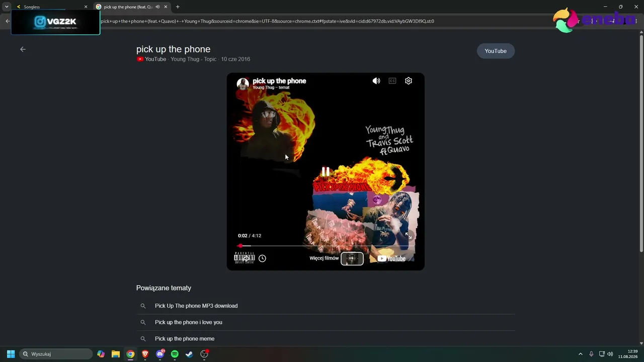Close the Songless tab
Image resolution: width=644 pixels, height=362 pixels.
pos(86,7)
